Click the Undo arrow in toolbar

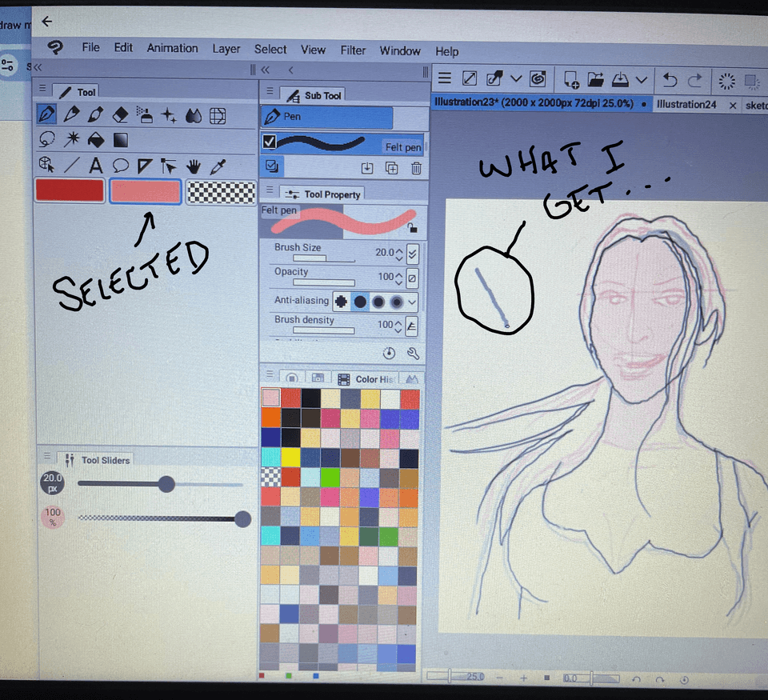670,80
